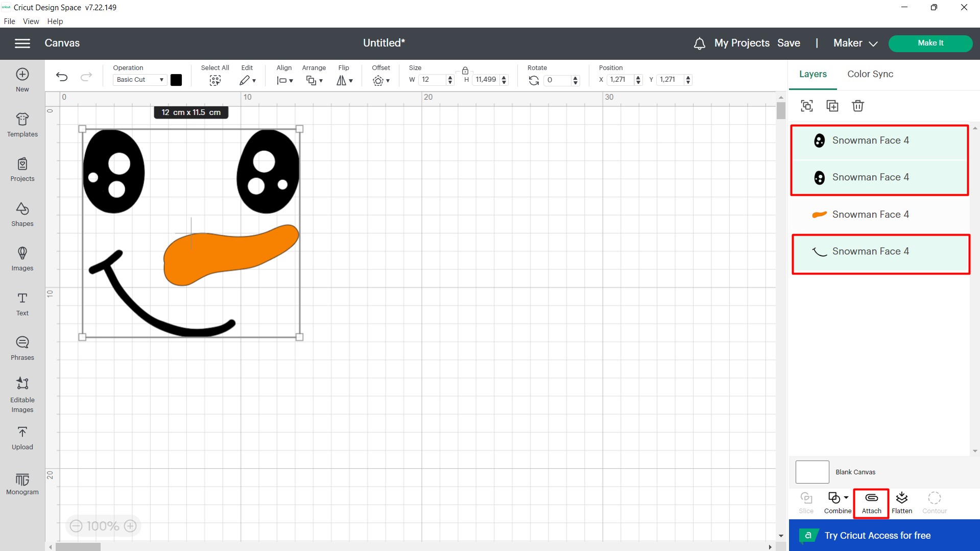The width and height of the screenshot is (980, 551).
Task: Flatten the selected layers
Action: click(901, 503)
